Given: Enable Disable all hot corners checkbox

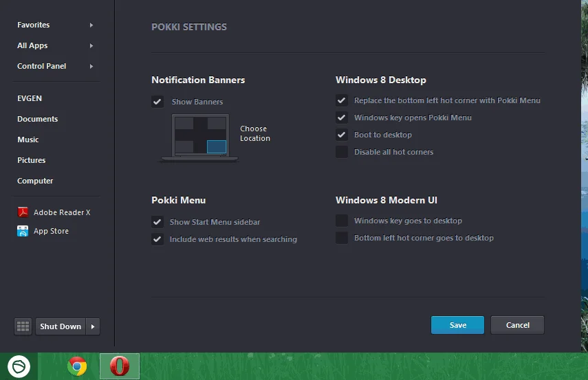Looking at the screenshot, I should pos(342,152).
